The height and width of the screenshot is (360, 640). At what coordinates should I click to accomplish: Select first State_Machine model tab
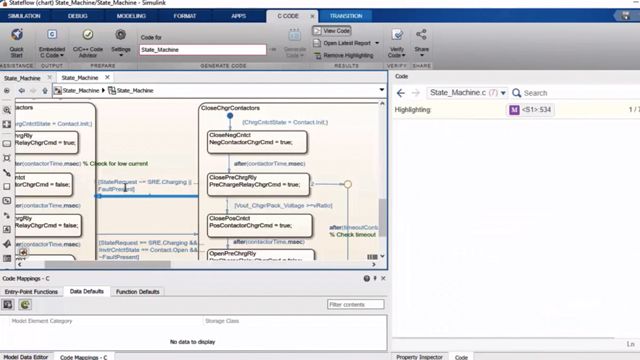click(22, 78)
